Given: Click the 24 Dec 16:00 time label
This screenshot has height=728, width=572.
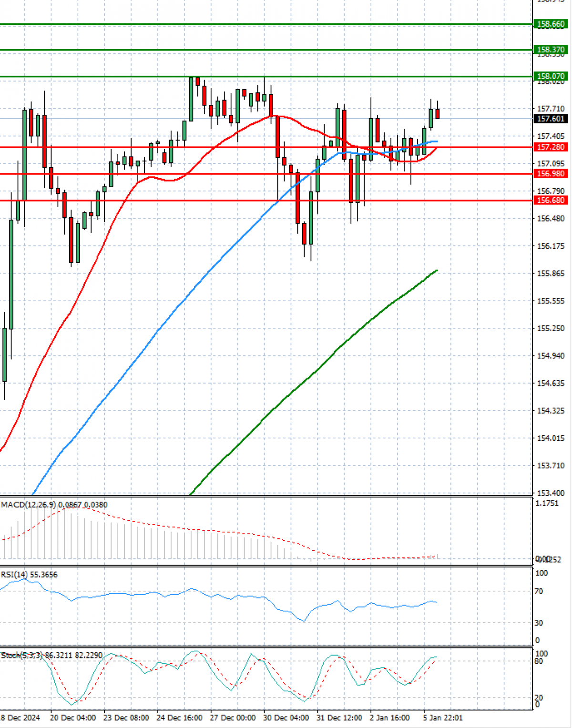Looking at the screenshot, I should click(x=179, y=718).
